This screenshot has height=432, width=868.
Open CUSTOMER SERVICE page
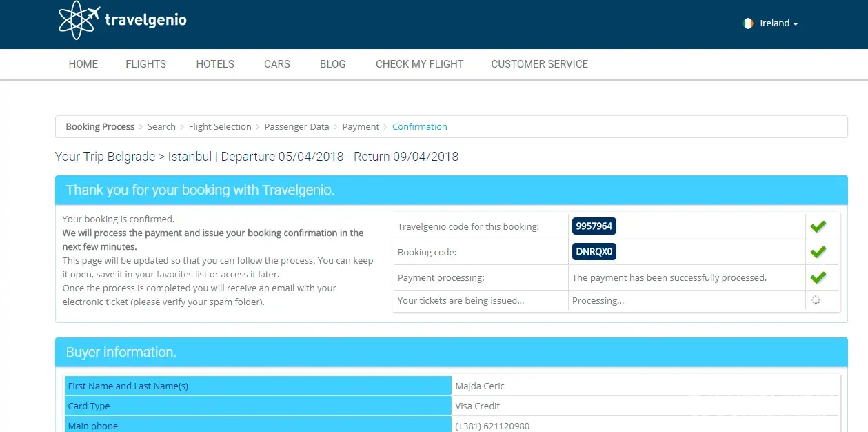pyautogui.click(x=539, y=64)
